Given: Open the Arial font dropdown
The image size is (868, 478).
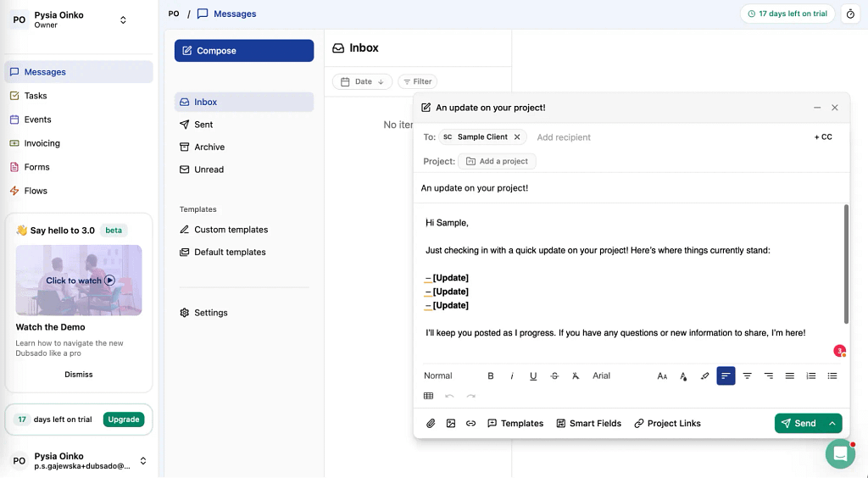Looking at the screenshot, I should (x=601, y=375).
